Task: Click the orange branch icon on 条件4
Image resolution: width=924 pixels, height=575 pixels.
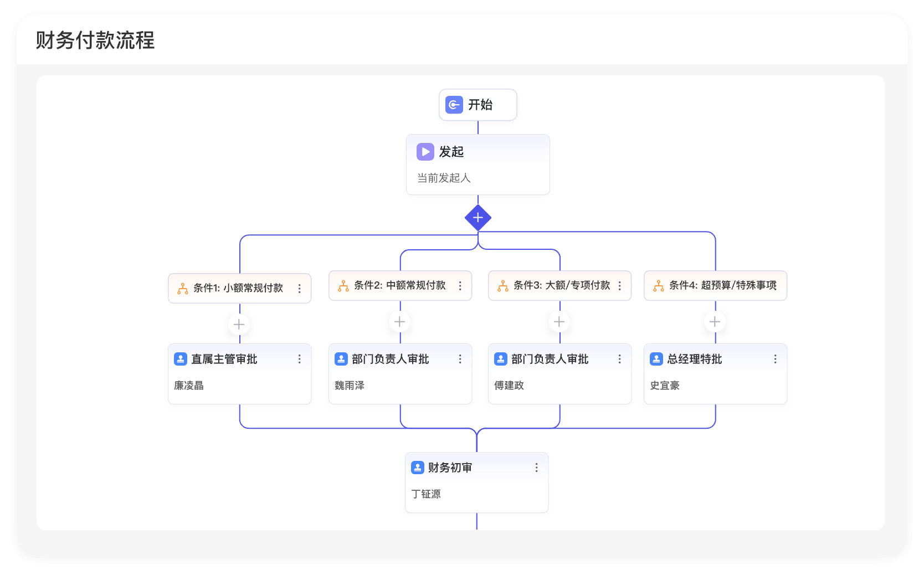Action: pyautogui.click(x=659, y=286)
